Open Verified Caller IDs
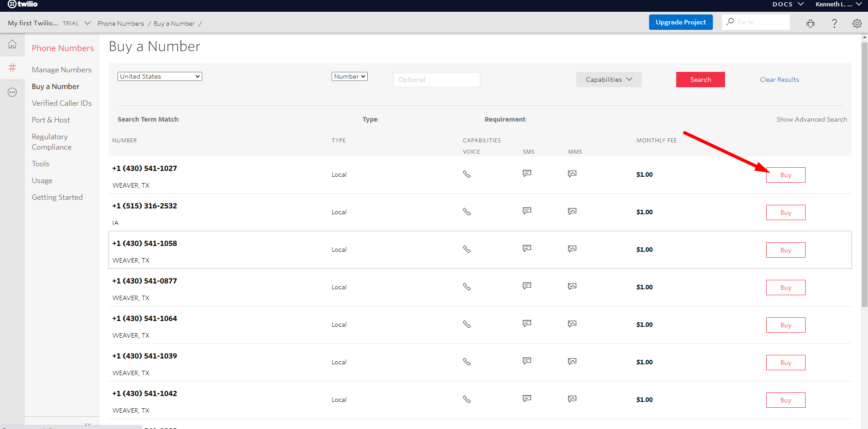868x429 pixels. pos(62,103)
